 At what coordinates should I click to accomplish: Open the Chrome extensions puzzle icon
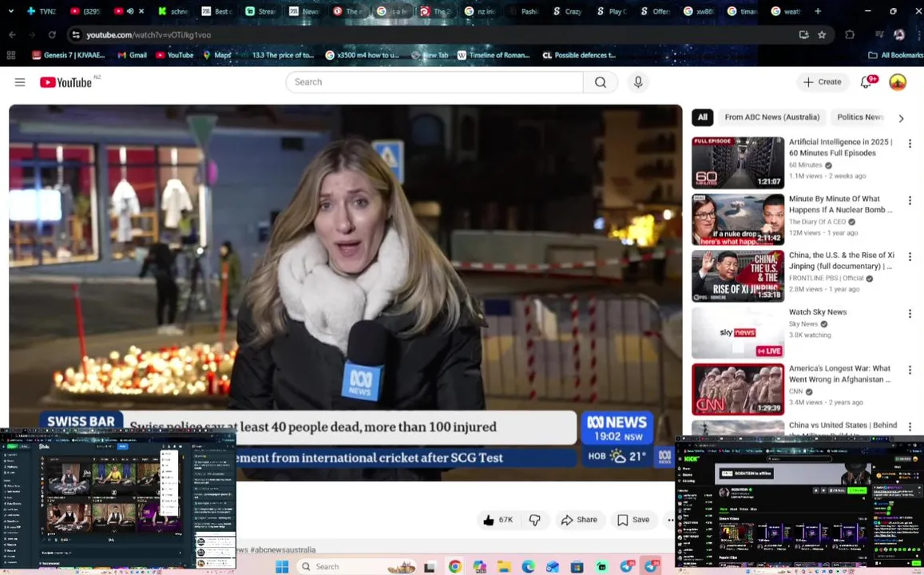coord(850,35)
